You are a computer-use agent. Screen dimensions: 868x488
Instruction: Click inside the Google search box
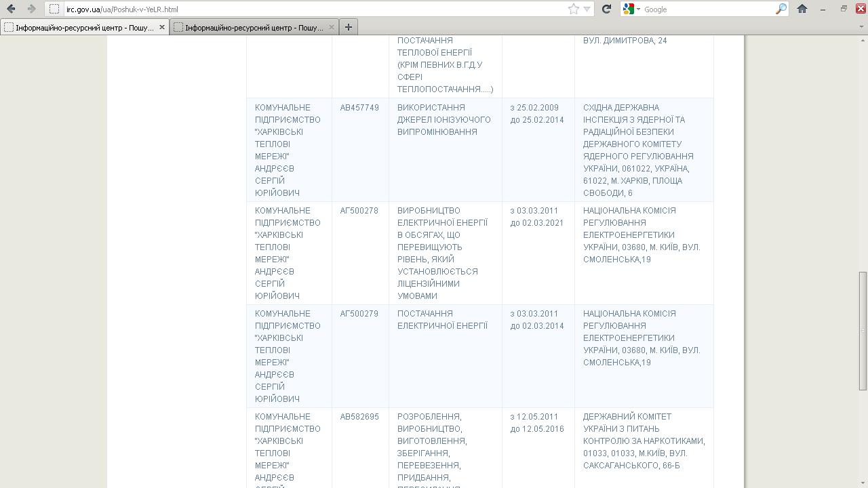705,9
